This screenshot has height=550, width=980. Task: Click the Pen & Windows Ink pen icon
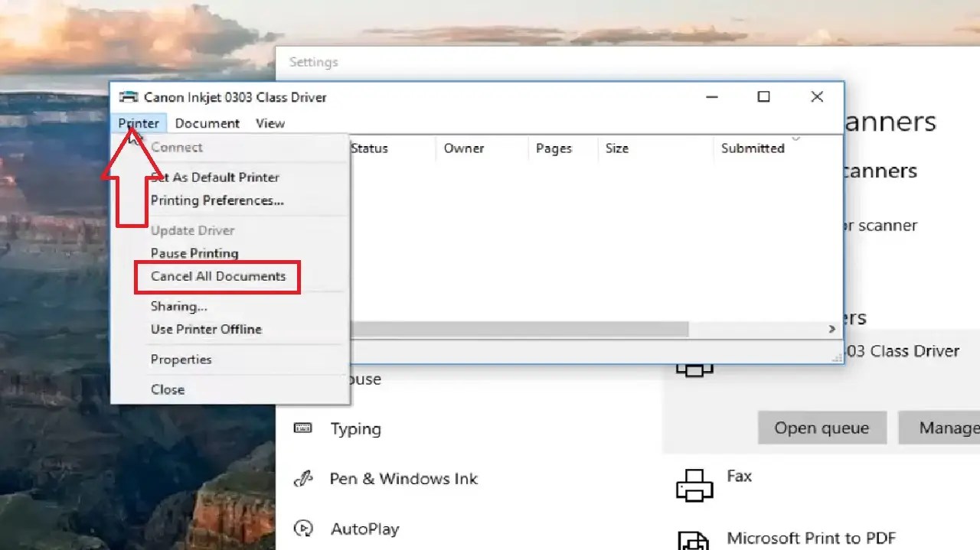point(305,479)
